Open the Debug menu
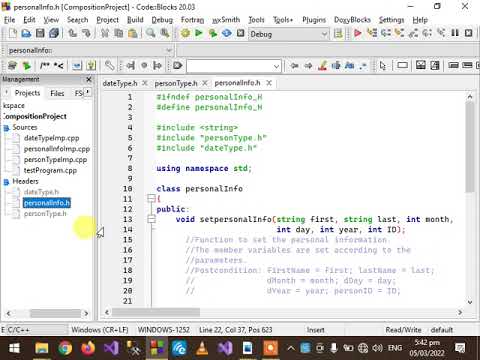Screen dimensions: 480x360 point(162,20)
